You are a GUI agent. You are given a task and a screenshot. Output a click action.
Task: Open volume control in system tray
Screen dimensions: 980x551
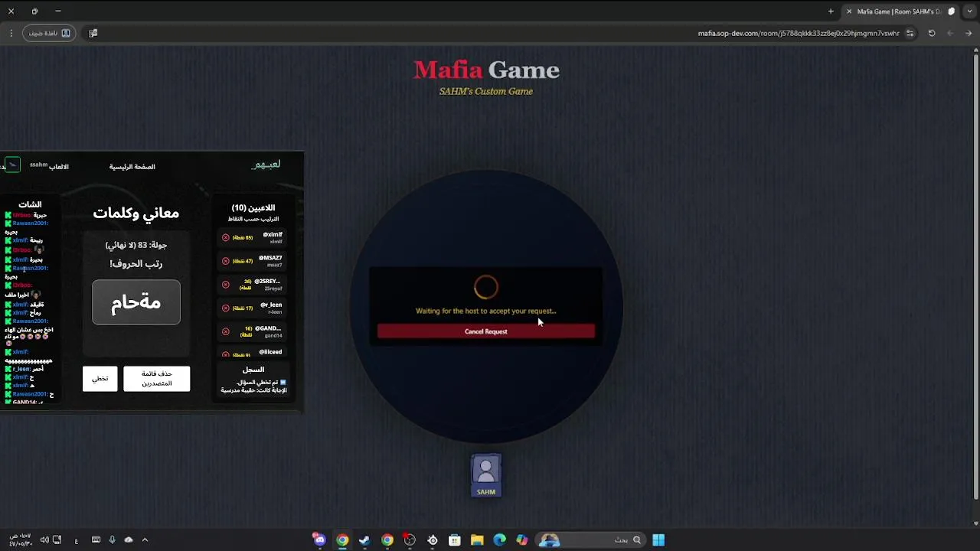point(44,540)
